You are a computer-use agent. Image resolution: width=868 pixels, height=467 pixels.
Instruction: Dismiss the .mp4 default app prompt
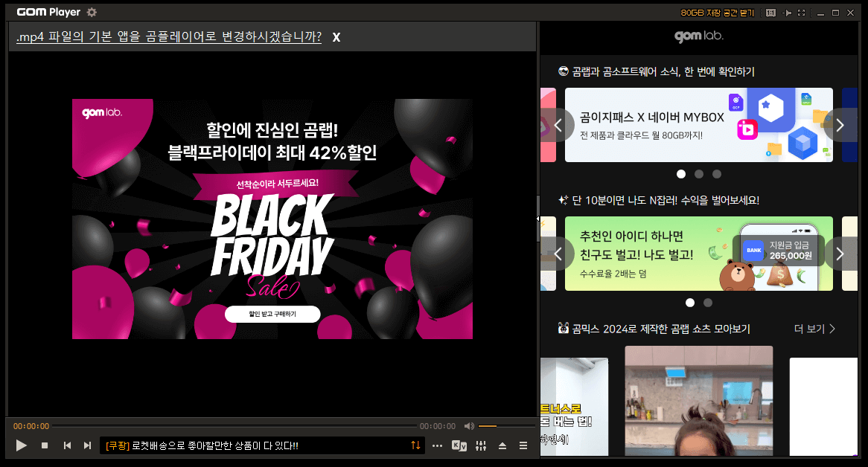tap(336, 37)
